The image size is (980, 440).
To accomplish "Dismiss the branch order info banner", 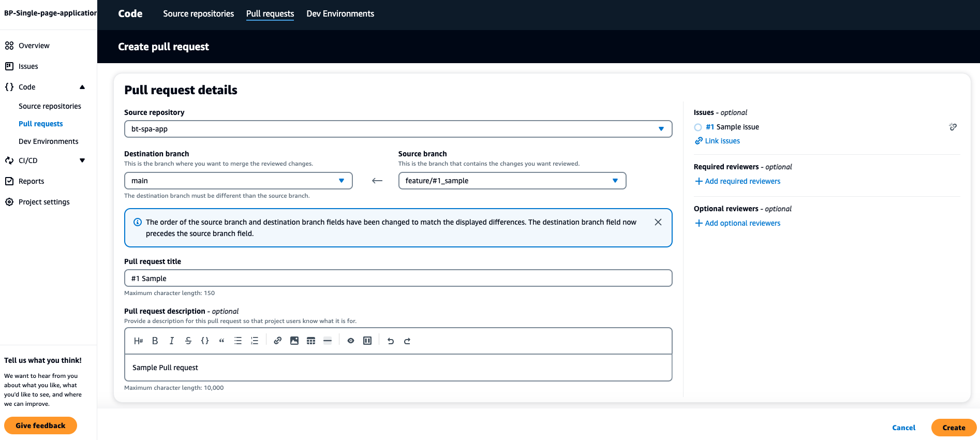I will 658,222.
